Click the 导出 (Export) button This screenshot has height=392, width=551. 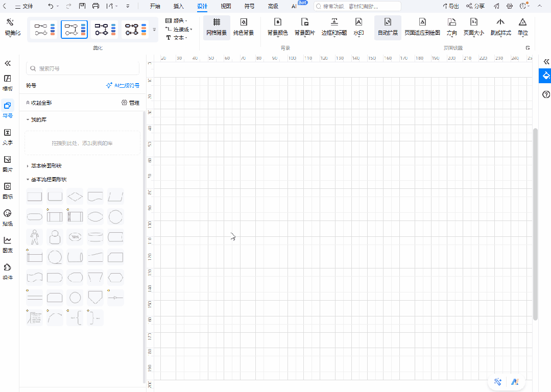tap(450, 6)
